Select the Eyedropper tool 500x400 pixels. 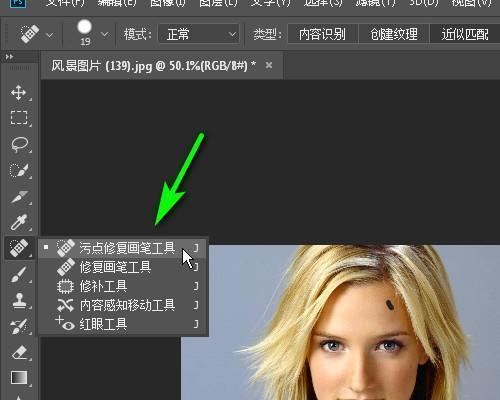pos(18,222)
